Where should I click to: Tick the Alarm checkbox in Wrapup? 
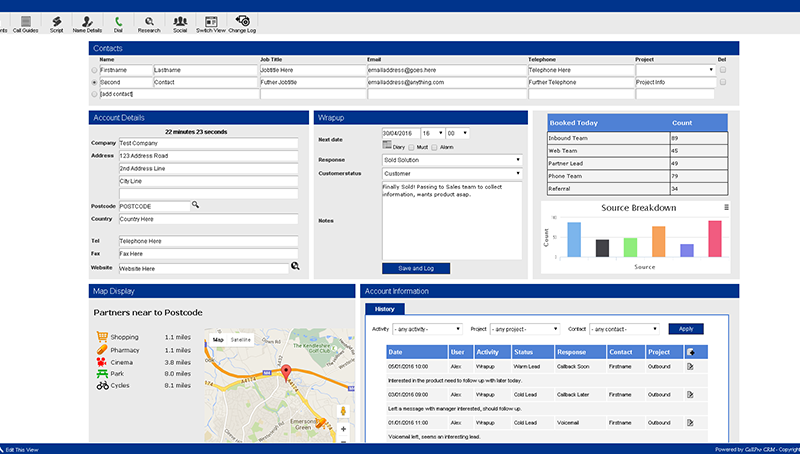coord(434,147)
